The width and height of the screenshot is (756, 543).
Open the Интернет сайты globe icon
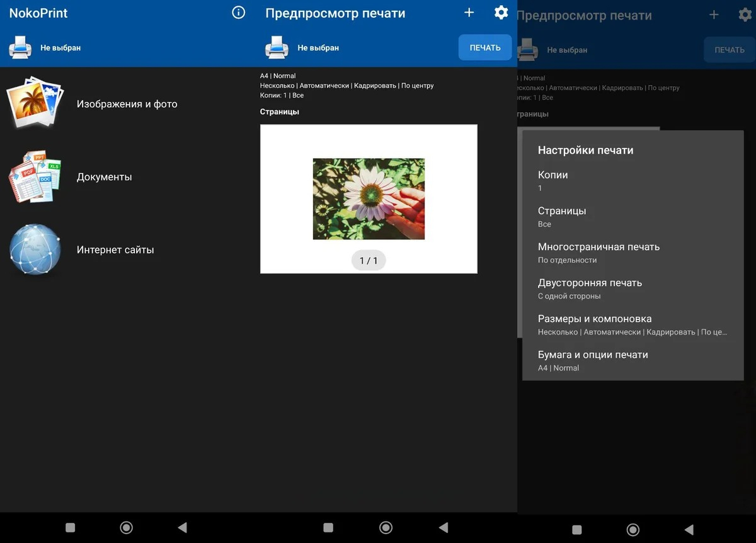(x=35, y=250)
